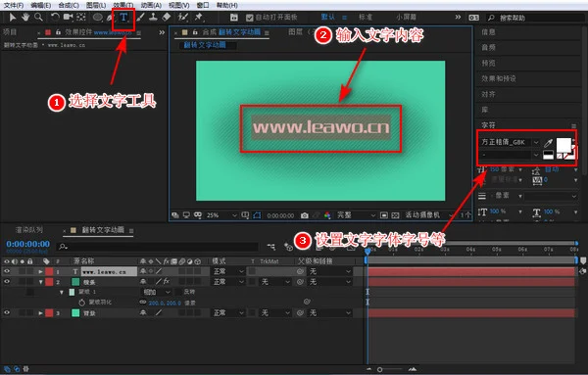Open the font family dropdown
The height and width of the screenshot is (375, 588).
tap(536, 142)
